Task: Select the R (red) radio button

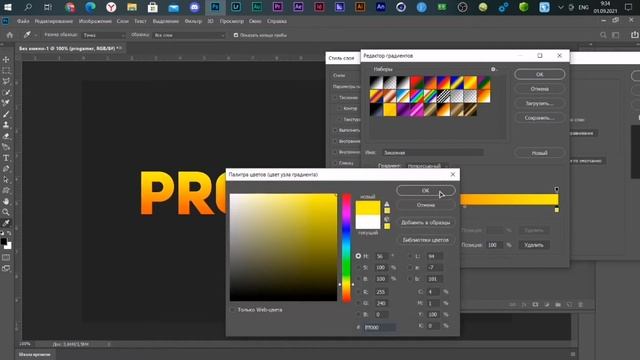Action: coord(358,292)
